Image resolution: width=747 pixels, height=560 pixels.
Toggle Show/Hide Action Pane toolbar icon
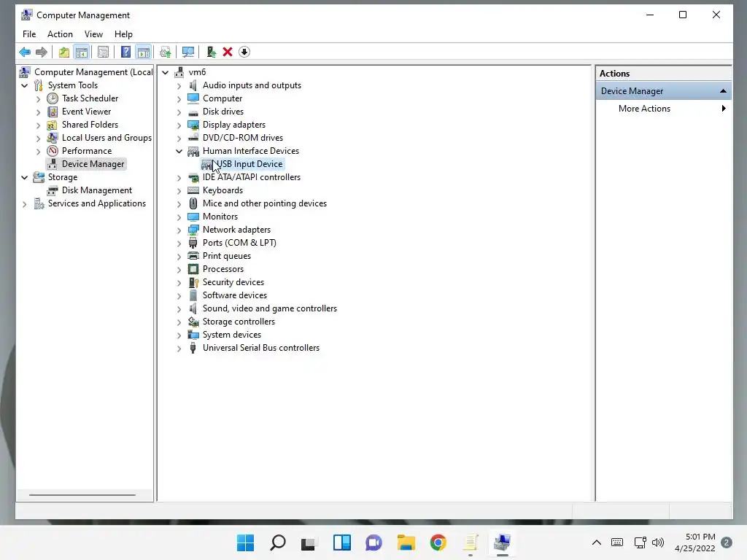pos(144,52)
